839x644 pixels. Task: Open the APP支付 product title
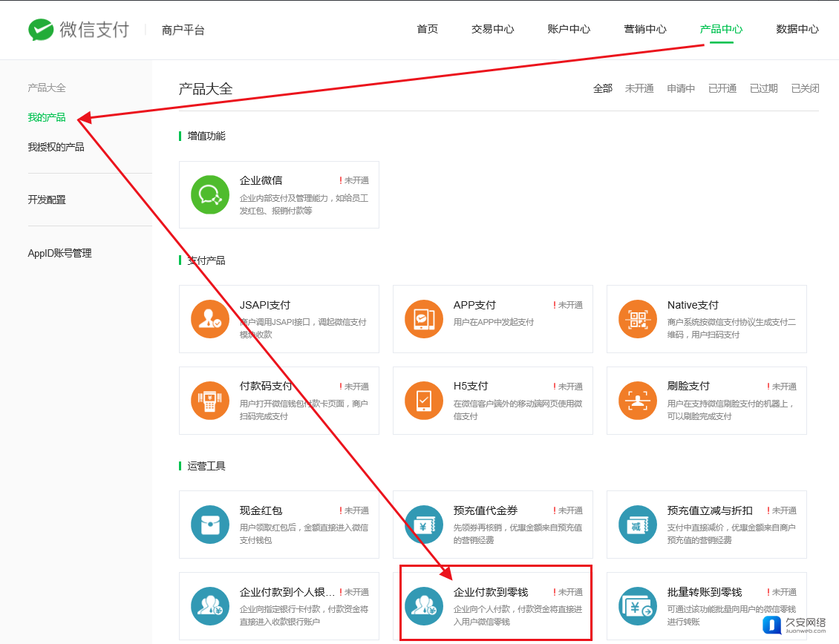point(474,305)
